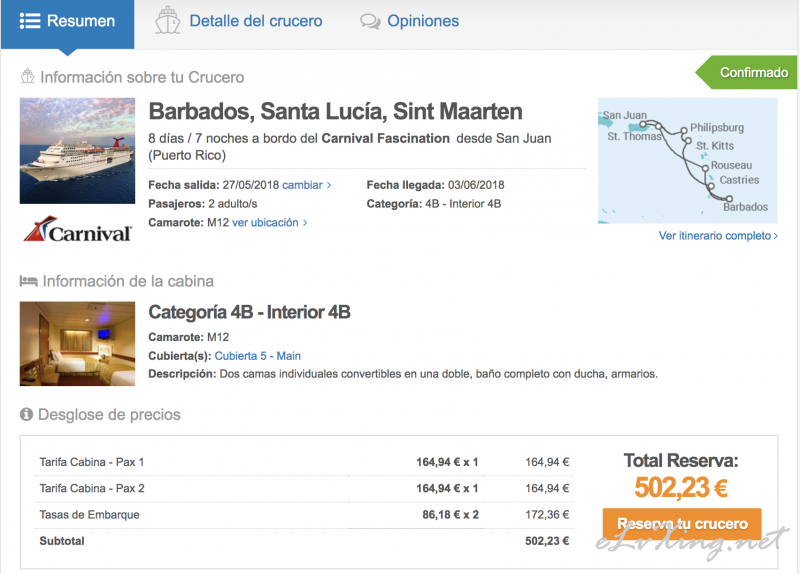Click the list icon in Resumen tab
This screenshot has width=800, height=574.
coord(30,21)
